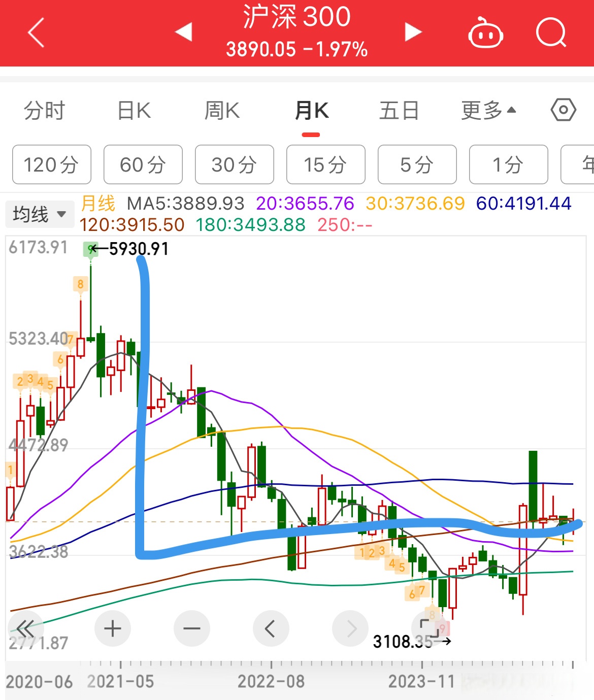Choose the 60分 interval
594x700 pixels.
[143, 164]
